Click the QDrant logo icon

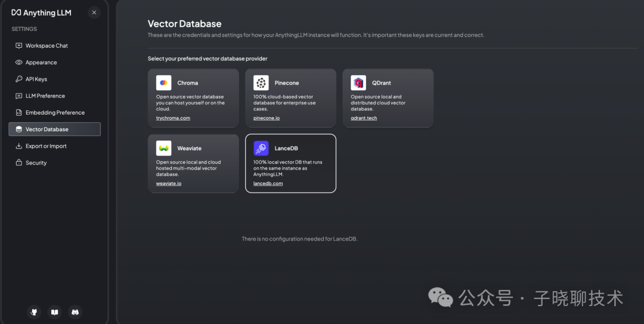(x=358, y=83)
